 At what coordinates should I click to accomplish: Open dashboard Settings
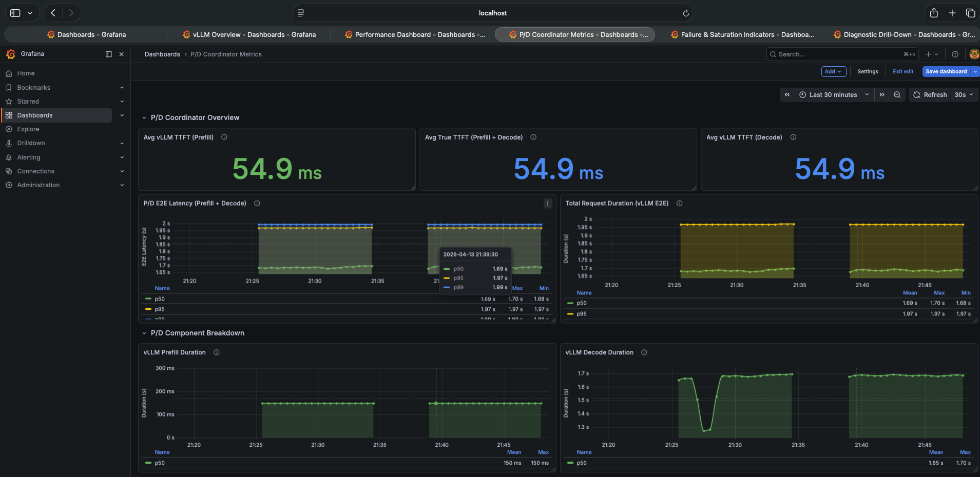pyautogui.click(x=868, y=72)
